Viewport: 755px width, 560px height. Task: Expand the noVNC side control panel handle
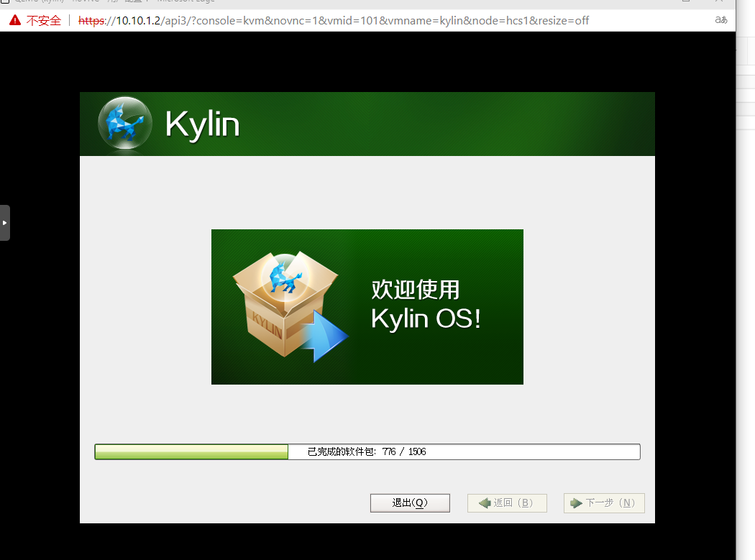coord(5,223)
